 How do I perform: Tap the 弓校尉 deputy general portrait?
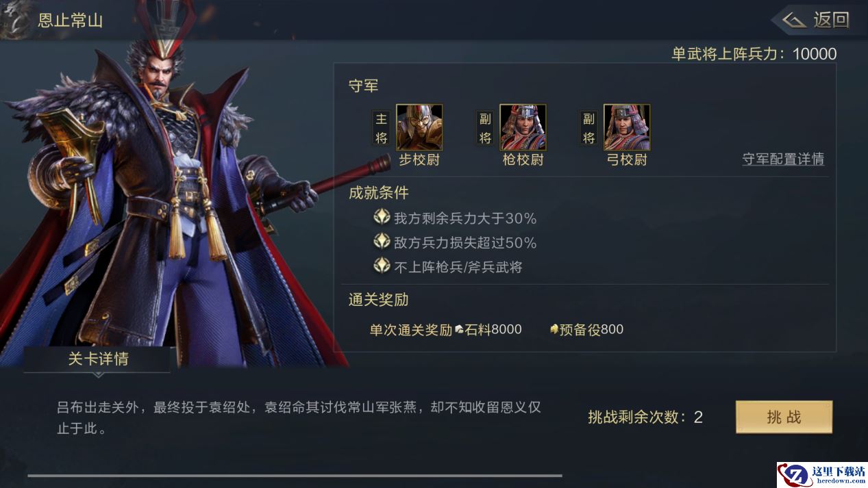pos(627,127)
